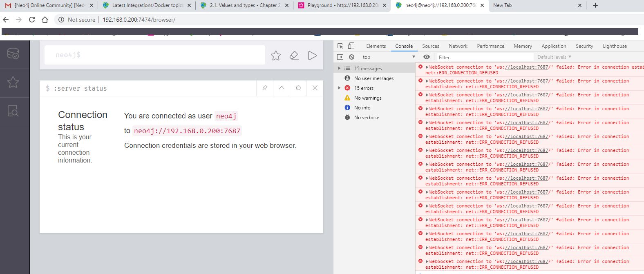Pin the :server status frame
The height and width of the screenshot is (274, 644).
pyautogui.click(x=265, y=88)
